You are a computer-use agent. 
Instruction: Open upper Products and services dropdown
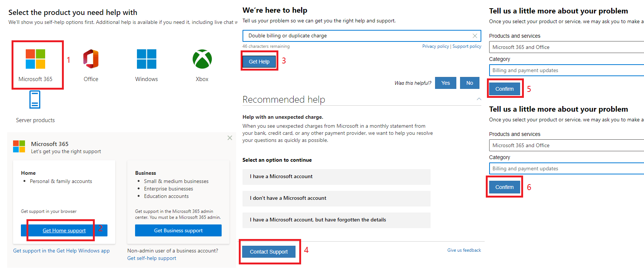[566, 47]
